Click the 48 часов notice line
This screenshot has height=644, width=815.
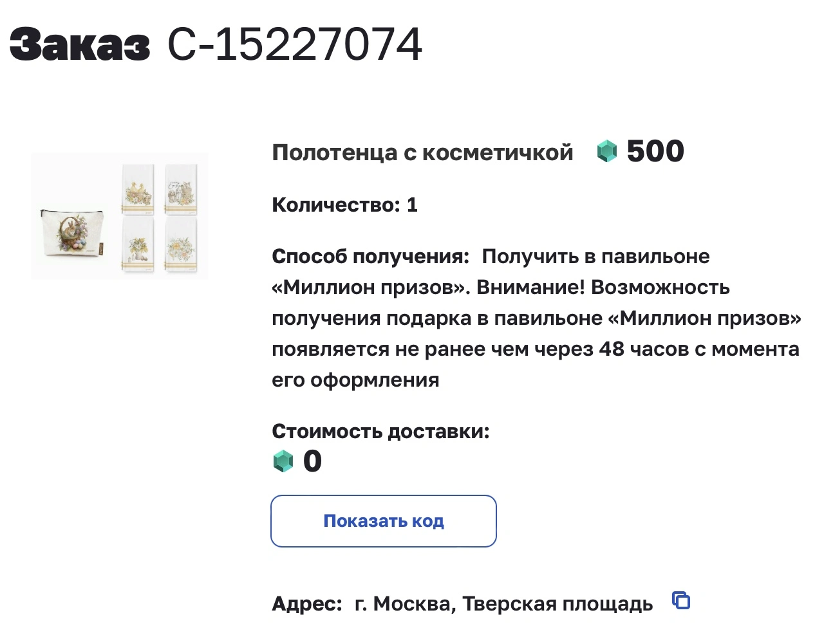pos(536,349)
